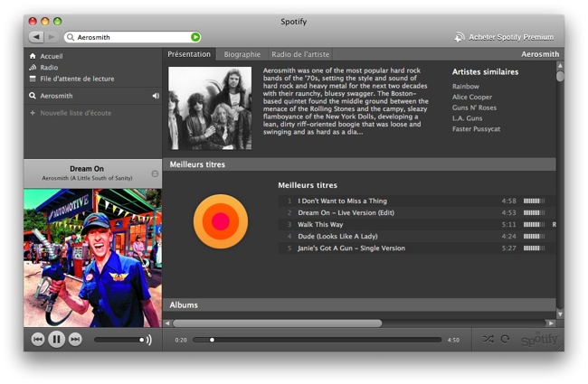The image size is (588, 384).
Task: Open the Radio de l'artiste tab
Action: [300, 54]
